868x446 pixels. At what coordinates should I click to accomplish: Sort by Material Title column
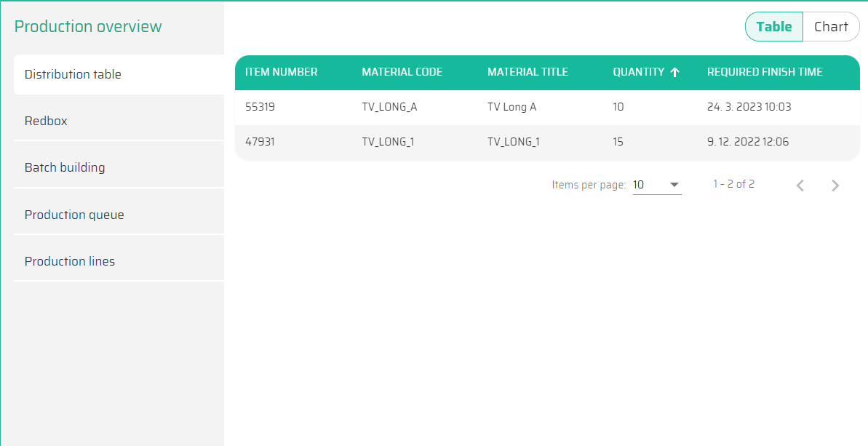[x=527, y=72]
